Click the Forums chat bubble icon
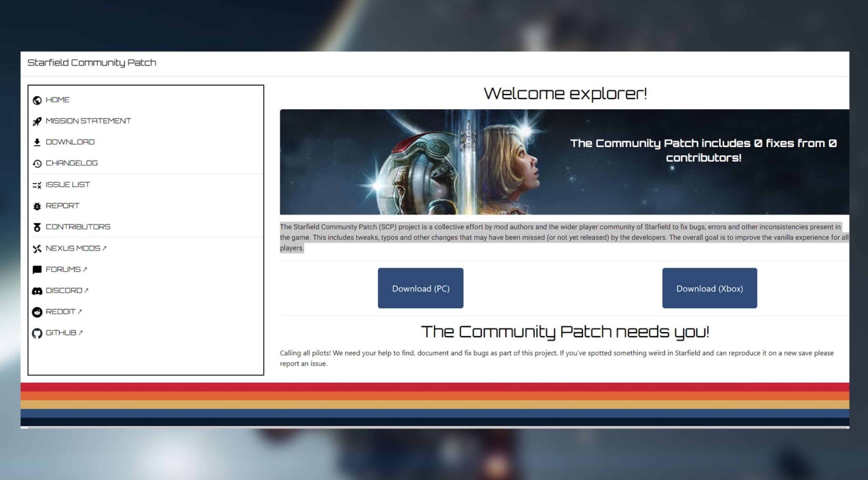The image size is (868, 480). point(37,270)
